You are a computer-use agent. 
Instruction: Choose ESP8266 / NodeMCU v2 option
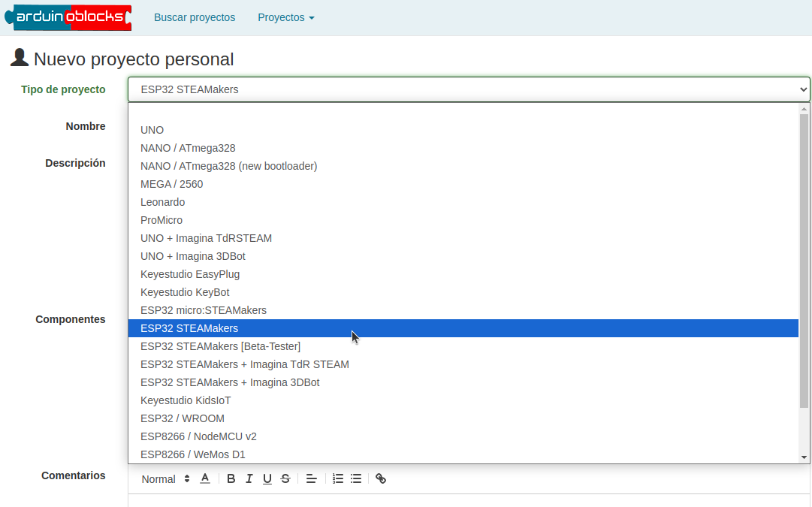click(x=198, y=436)
